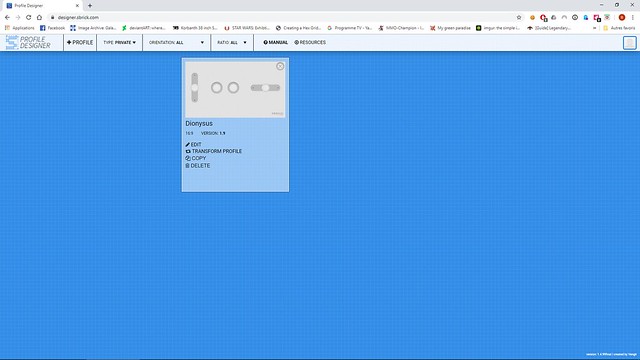Click the Profile Designer logo
Viewport: 640px width, 360px height.
(28, 42)
